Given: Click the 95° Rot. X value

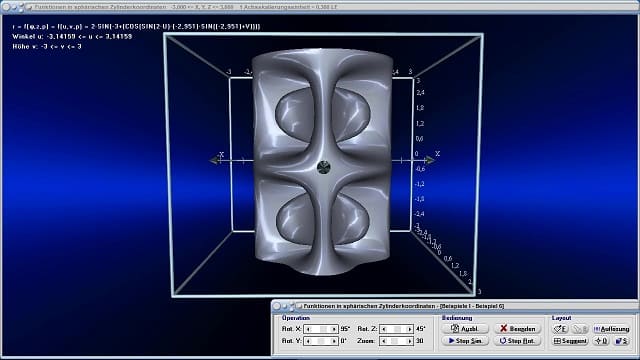Looking at the screenshot, I should [345, 329].
